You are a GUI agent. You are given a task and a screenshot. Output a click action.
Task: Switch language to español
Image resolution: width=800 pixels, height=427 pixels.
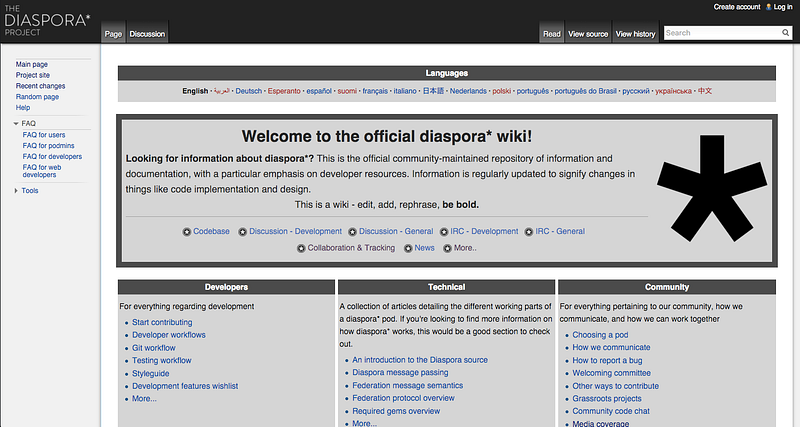coord(319,91)
